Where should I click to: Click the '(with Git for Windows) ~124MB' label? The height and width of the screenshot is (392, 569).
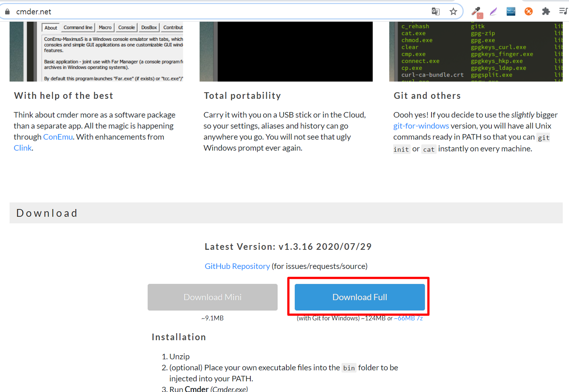(x=341, y=318)
